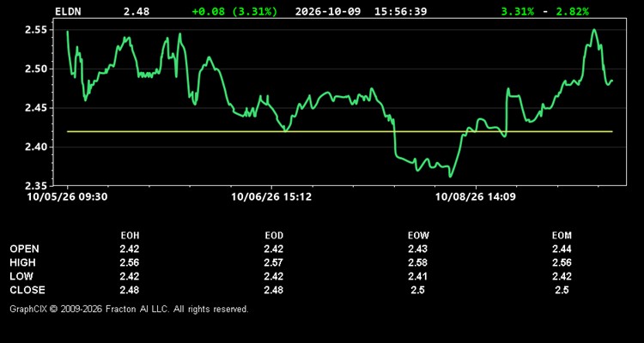Click the EOH HIGH value 2.56
The width and height of the screenshot is (644, 343).
pyautogui.click(x=130, y=262)
